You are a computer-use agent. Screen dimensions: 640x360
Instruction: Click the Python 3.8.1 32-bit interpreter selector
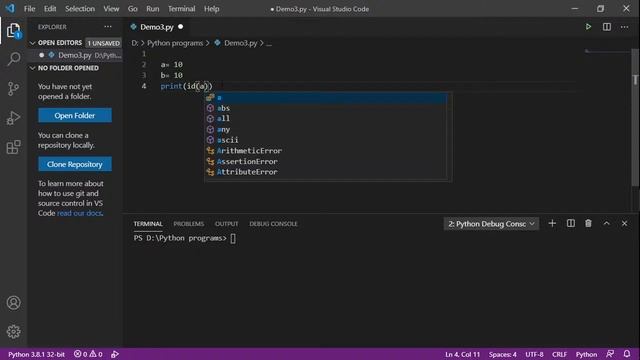click(x=36, y=354)
